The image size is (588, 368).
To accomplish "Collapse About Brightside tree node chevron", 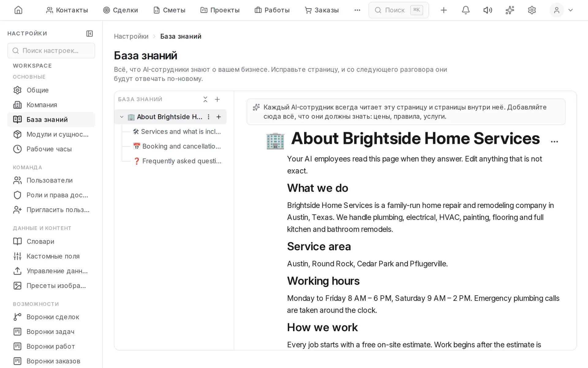I will tap(122, 117).
